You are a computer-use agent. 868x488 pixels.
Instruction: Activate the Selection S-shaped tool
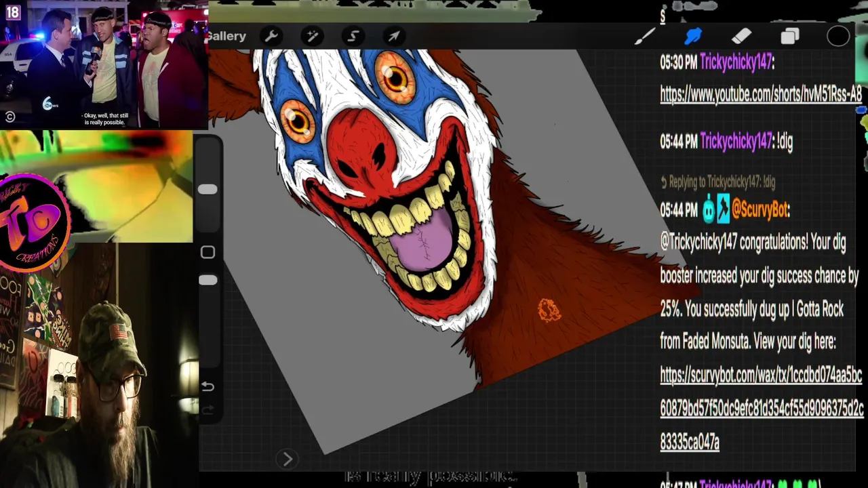pos(353,36)
